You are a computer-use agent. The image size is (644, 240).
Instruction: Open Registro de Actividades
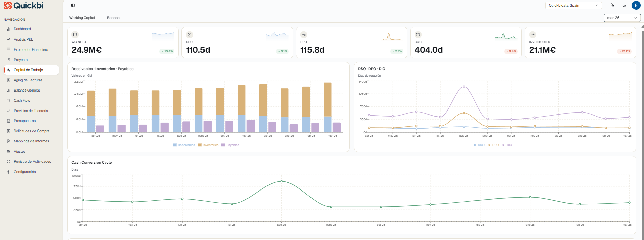coord(33,161)
